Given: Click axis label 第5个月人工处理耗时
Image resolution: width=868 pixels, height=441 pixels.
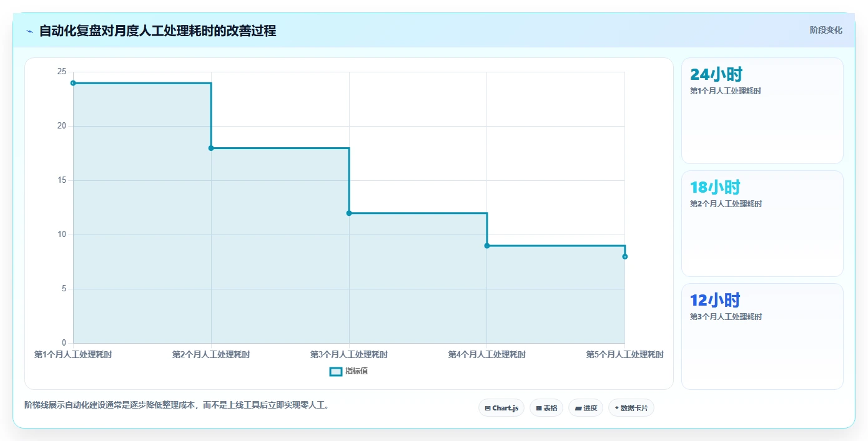Looking at the screenshot, I should coord(624,355).
